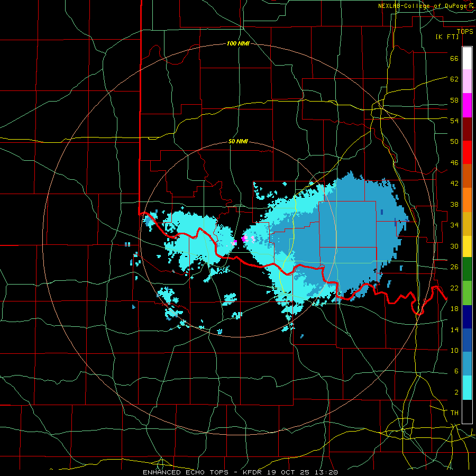Click the 'KFDR' radar site identifier
Image resolution: width=476 pixels, height=476 pixels.
(x=253, y=472)
